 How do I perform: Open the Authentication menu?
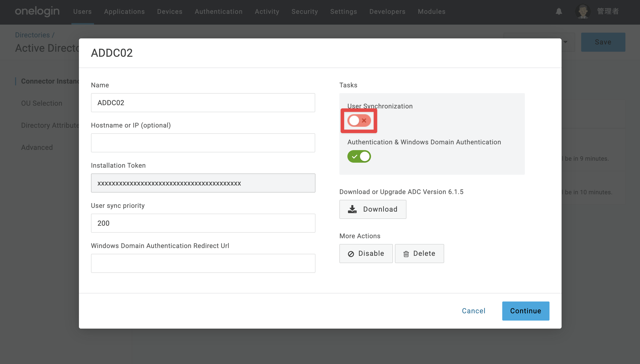219,12
